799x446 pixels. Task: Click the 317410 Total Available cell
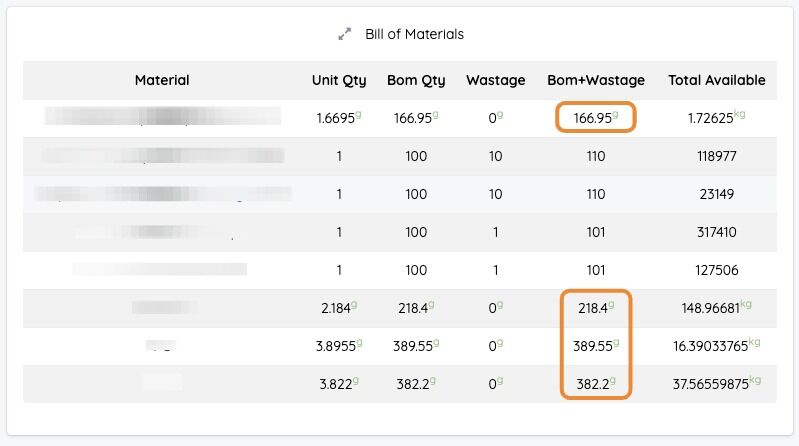tap(716, 232)
